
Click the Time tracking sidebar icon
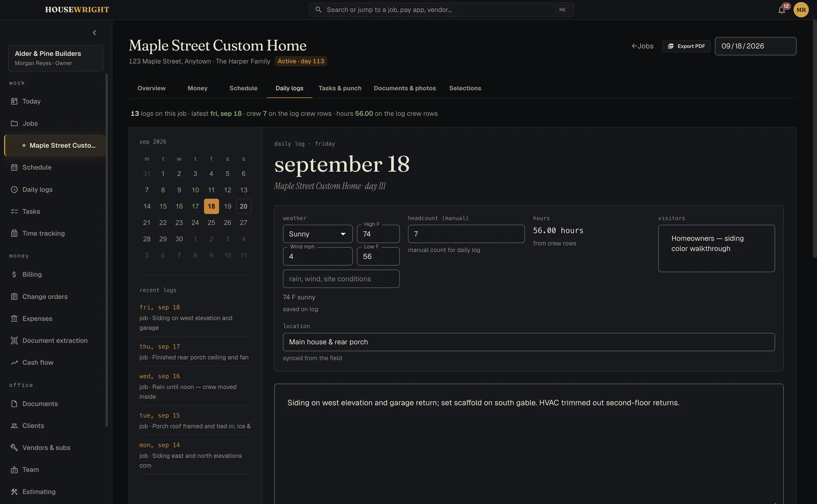point(14,233)
